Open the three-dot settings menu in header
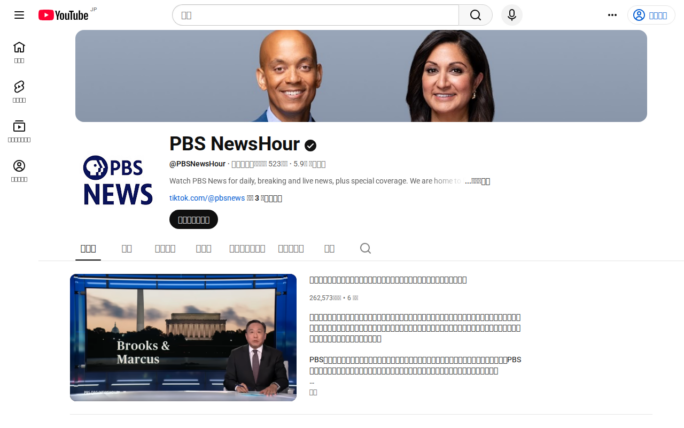The image size is (684, 428). [612, 15]
